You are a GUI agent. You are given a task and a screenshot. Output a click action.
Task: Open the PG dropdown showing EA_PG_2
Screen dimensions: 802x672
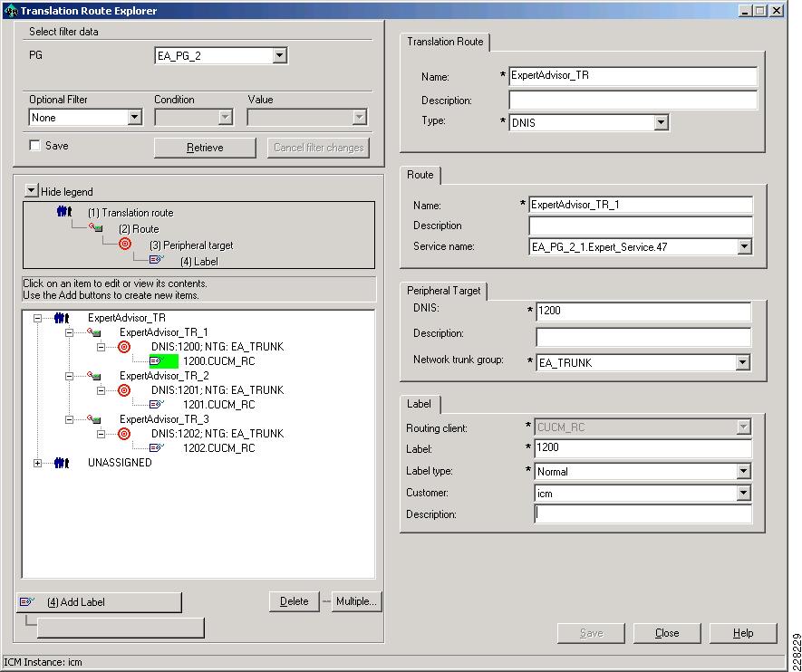[x=279, y=56]
